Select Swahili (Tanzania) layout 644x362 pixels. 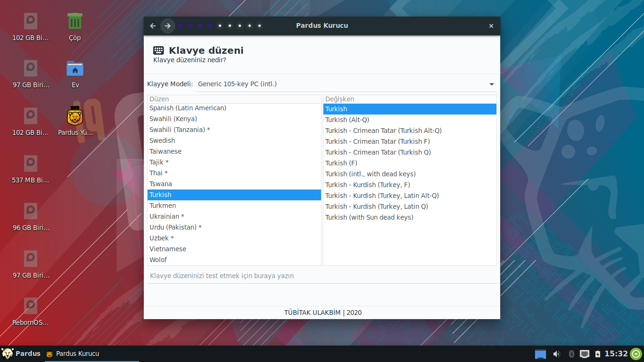(234, 130)
